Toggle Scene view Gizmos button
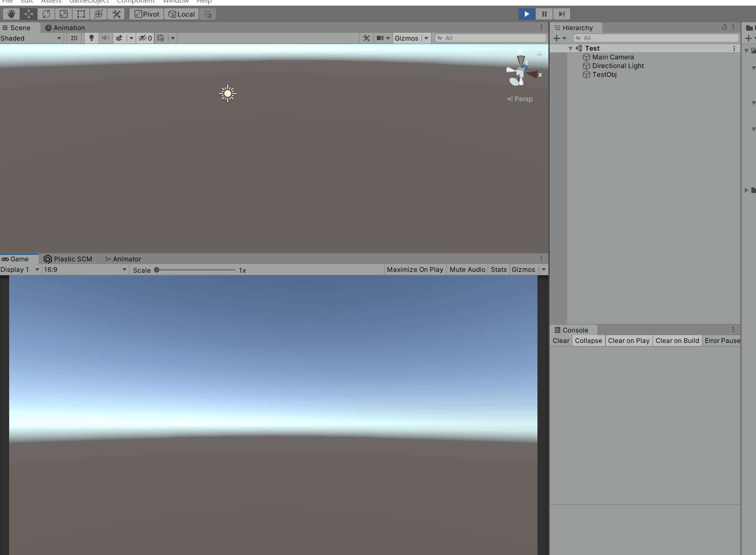The height and width of the screenshot is (555, 756). click(407, 38)
